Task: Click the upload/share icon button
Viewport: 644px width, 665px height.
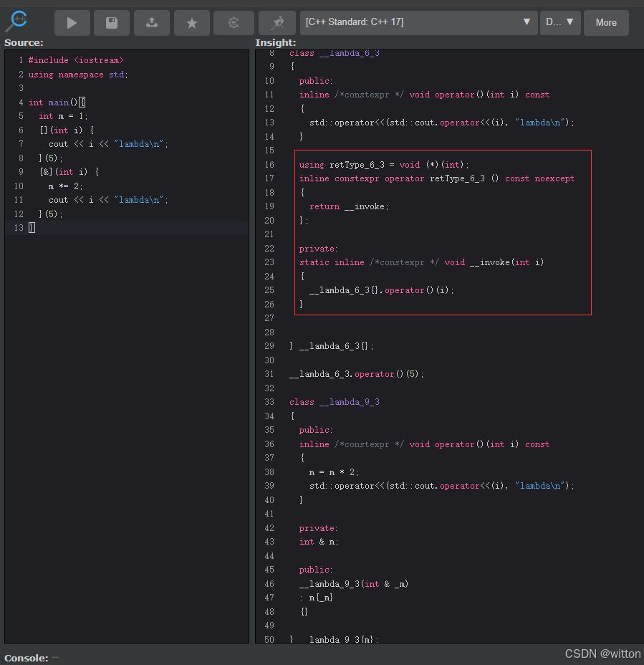Action: tap(152, 23)
